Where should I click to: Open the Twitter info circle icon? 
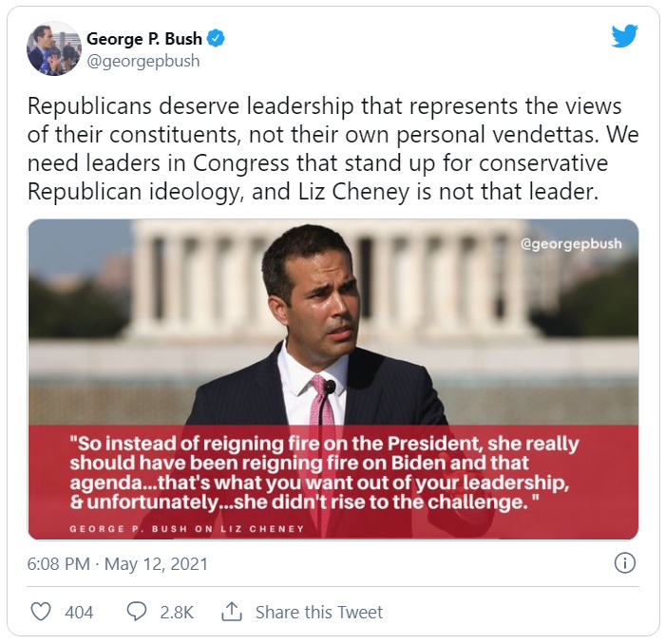point(624,563)
